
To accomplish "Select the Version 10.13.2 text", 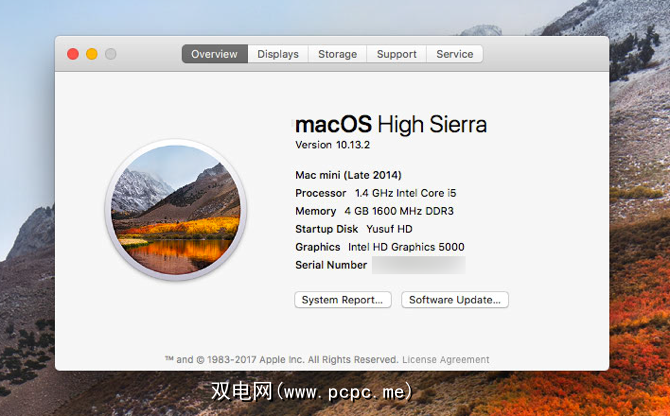I will click(x=332, y=145).
